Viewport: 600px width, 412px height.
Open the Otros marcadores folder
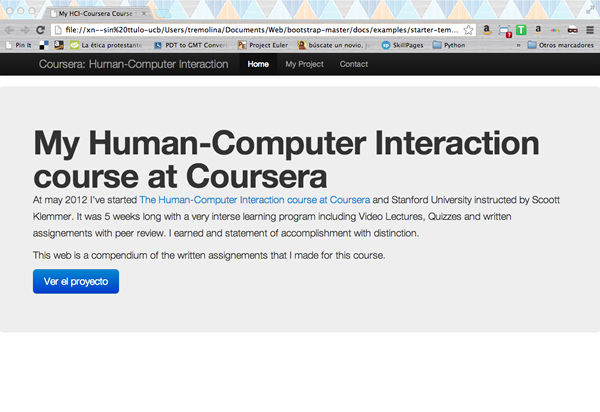pyautogui.click(x=561, y=45)
